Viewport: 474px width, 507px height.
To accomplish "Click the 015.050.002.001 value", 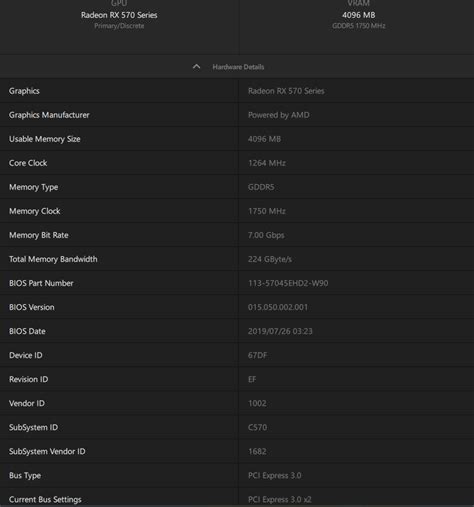I will [278, 307].
